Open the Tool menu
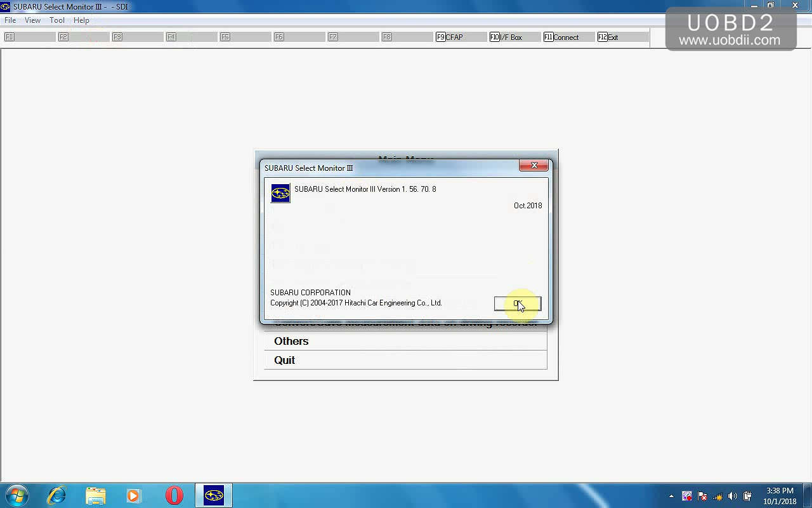 coord(57,20)
